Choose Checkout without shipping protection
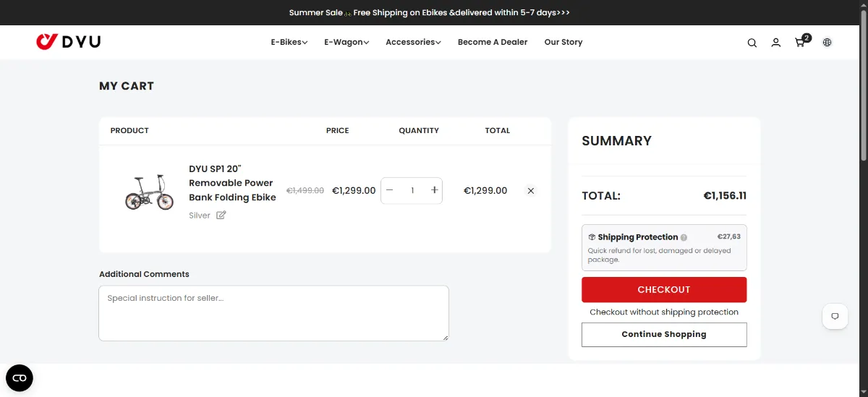This screenshot has height=397, width=868. coord(664,312)
